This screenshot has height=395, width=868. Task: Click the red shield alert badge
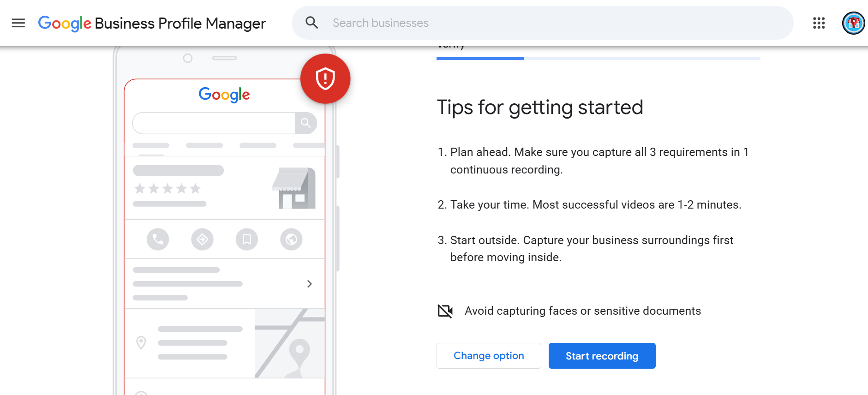click(325, 78)
